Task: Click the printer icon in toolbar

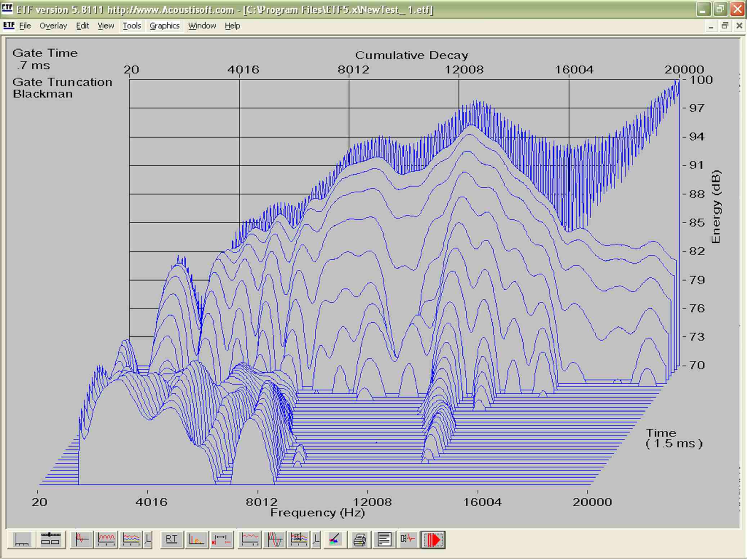Action: point(359,539)
